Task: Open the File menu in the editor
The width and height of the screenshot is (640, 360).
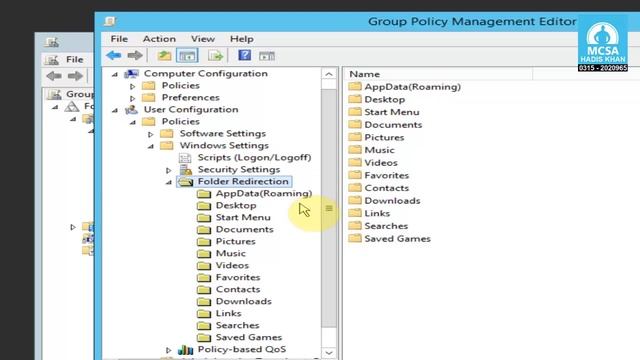Action: click(119, 39)
